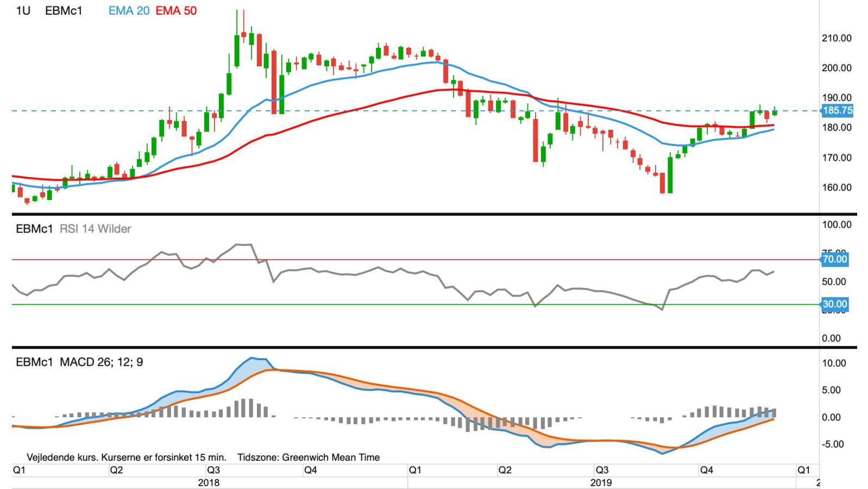Click the RSI 70.00 overbought tag
Viewport: 868px width, 489px height.
(834, 259)
